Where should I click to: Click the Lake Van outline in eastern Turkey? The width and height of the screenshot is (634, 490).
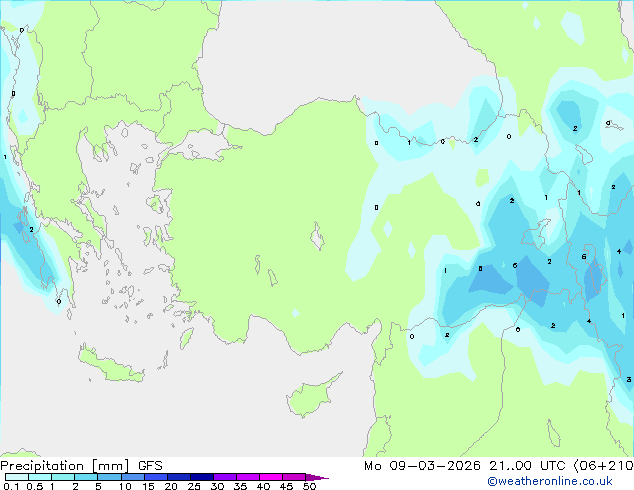536,234
